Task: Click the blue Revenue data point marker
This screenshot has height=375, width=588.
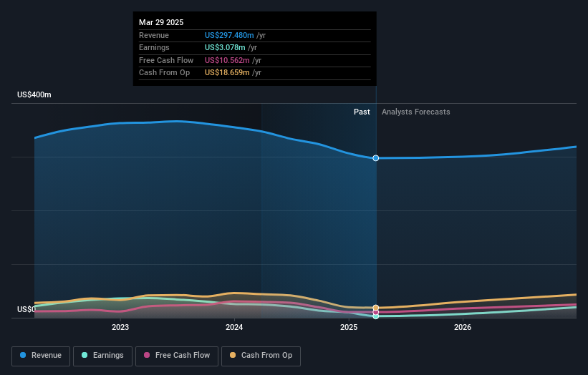Action: click(376, 158)
